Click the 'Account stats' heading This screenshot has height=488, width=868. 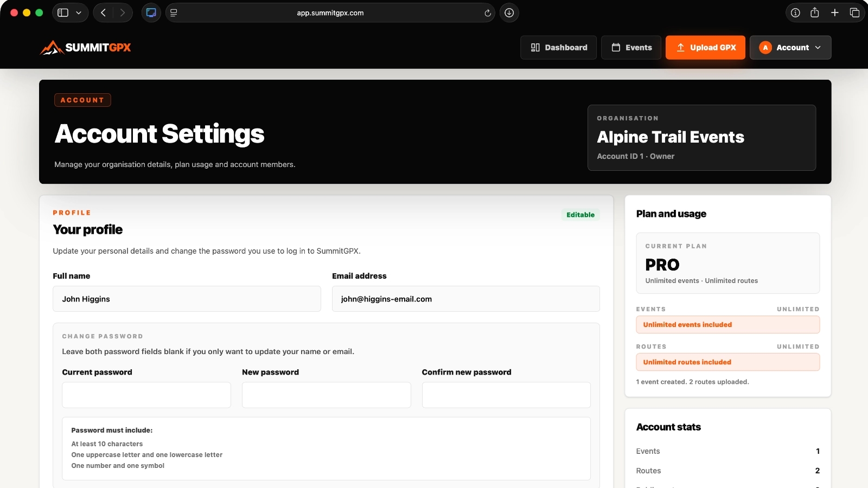tap(668, 427)
